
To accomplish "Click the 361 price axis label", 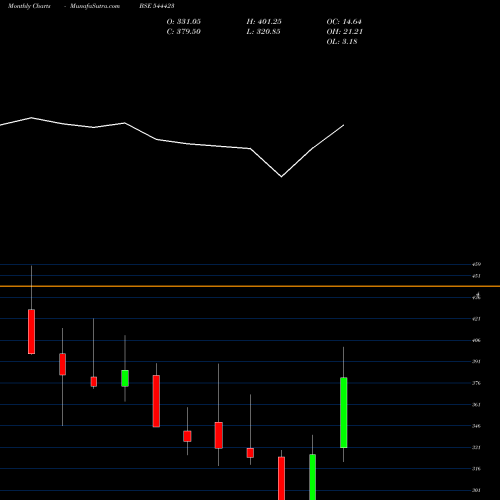I will 477,405.
